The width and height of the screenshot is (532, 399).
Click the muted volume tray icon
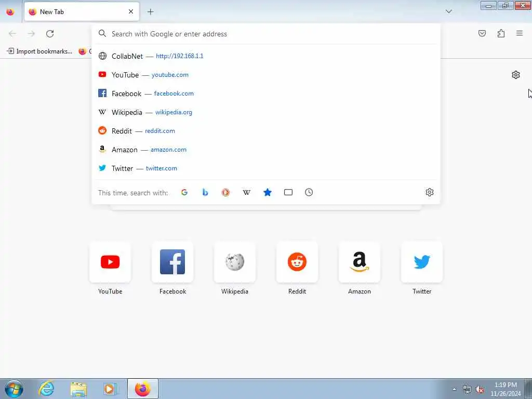[480, 389]
